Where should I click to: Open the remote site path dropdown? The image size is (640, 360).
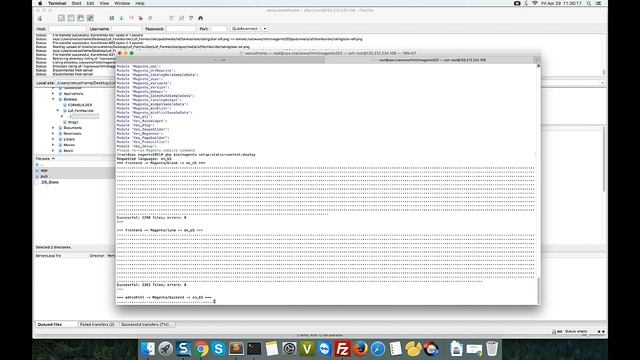[602, 83]
